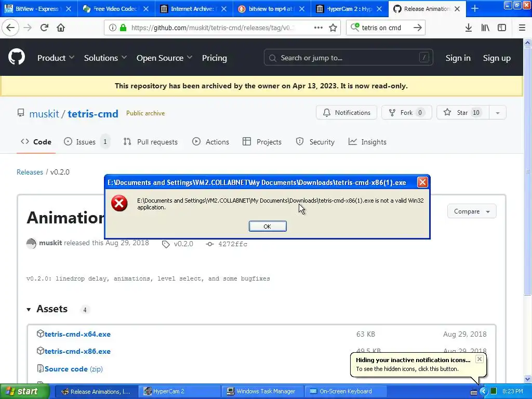The width and height of the screenshot is (532, 399).
Task: Click the tetris-cmd-x64.exe package icon
Action: point(41,334)
